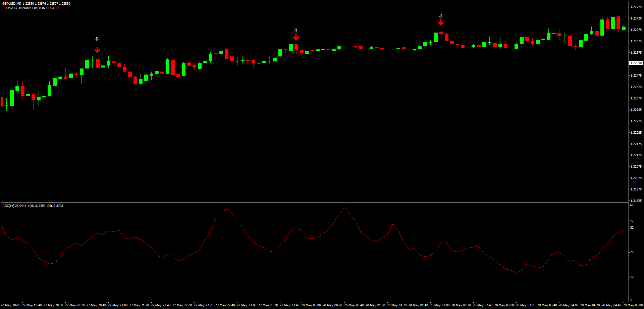
Task: Click the red sell arrow above the 20:40 candle
Action: pos(98,50)
